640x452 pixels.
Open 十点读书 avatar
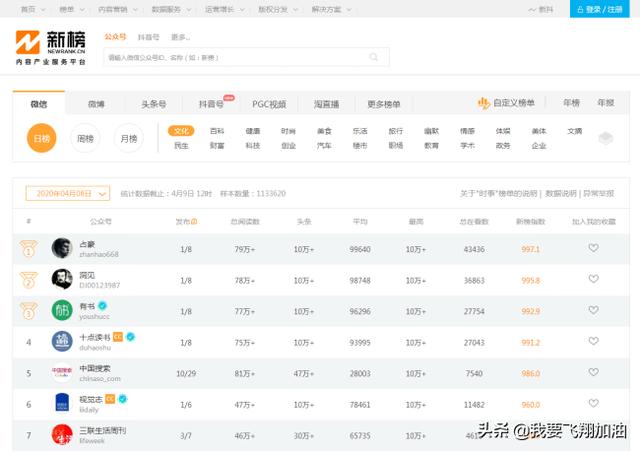62,341
